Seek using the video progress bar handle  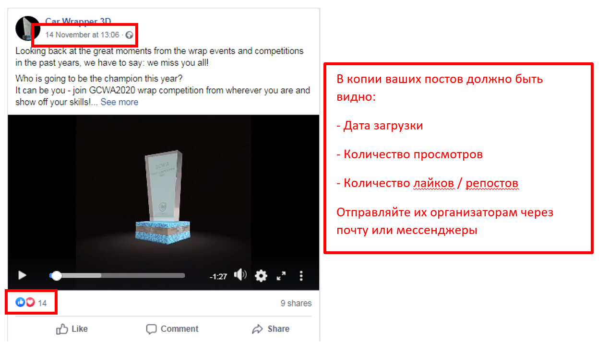(57, 276)
